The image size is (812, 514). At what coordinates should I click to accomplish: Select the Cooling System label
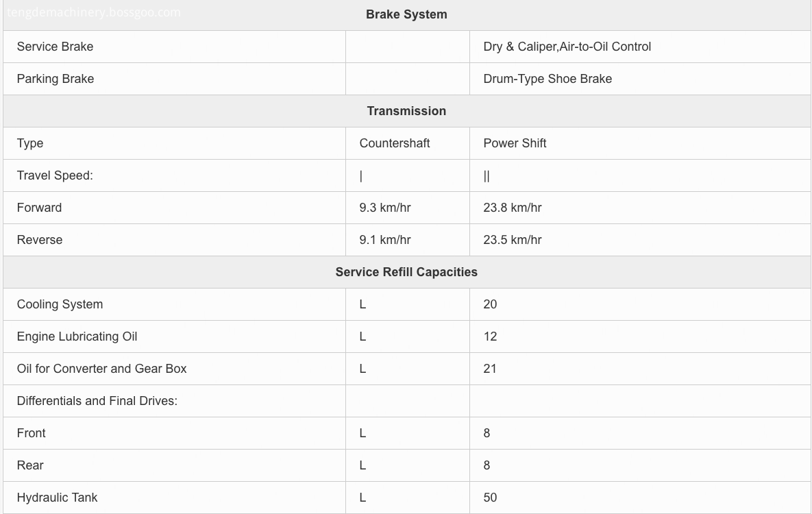point(60,304)
